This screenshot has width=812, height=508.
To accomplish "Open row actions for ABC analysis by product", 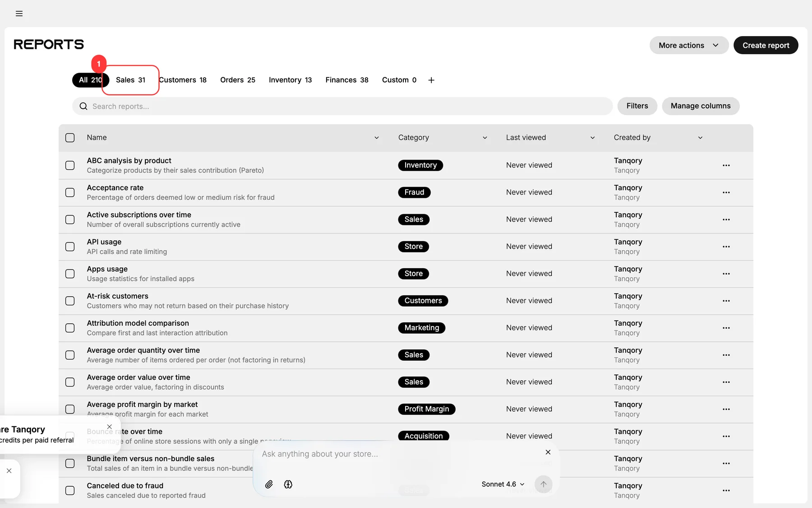I will click(x=726, y=165).
